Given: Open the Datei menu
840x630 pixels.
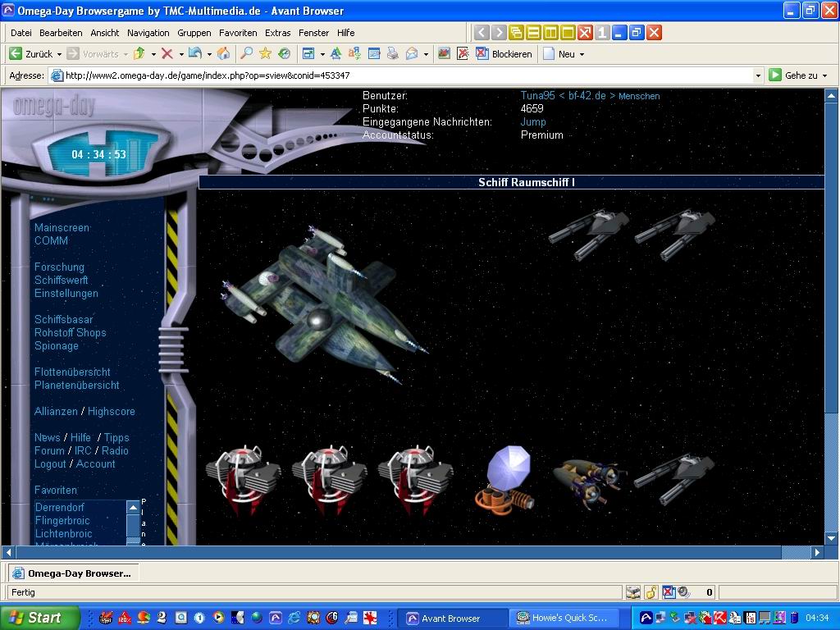Looking at the screenshot, I should click(x=21, y=33).
